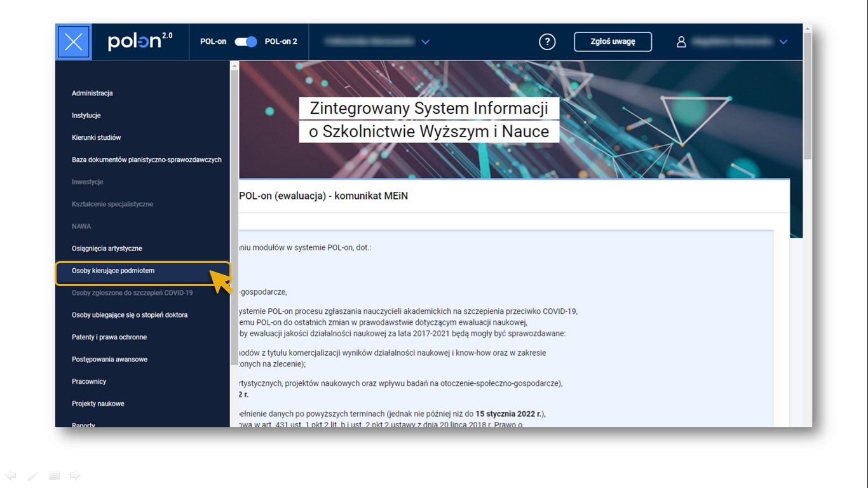This screenshot has width=868, height=488.
Task: Open Projekty naukowe menu item
Action: (x=98, y=404)
